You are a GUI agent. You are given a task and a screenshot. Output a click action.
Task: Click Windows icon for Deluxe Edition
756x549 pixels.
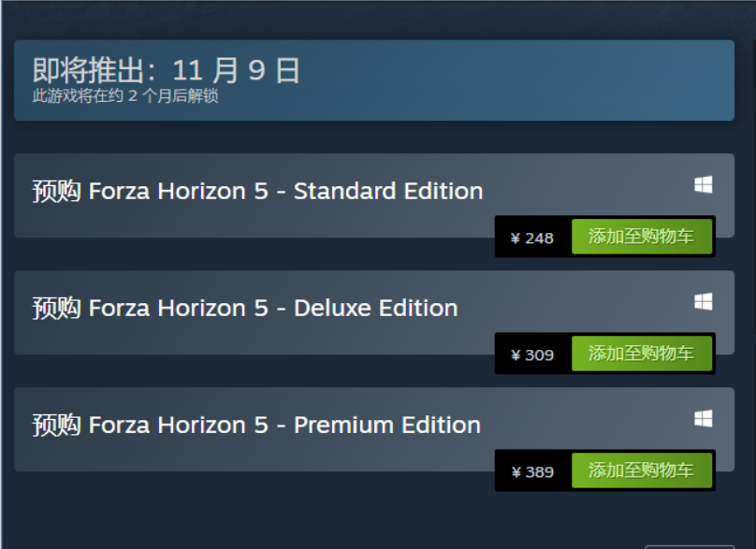(704, 302)
